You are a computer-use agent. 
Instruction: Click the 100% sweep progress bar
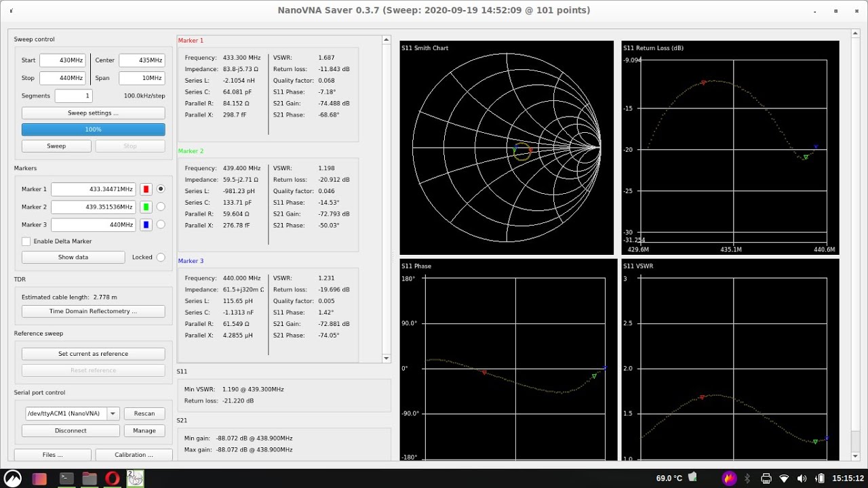(x=94, y=129)
